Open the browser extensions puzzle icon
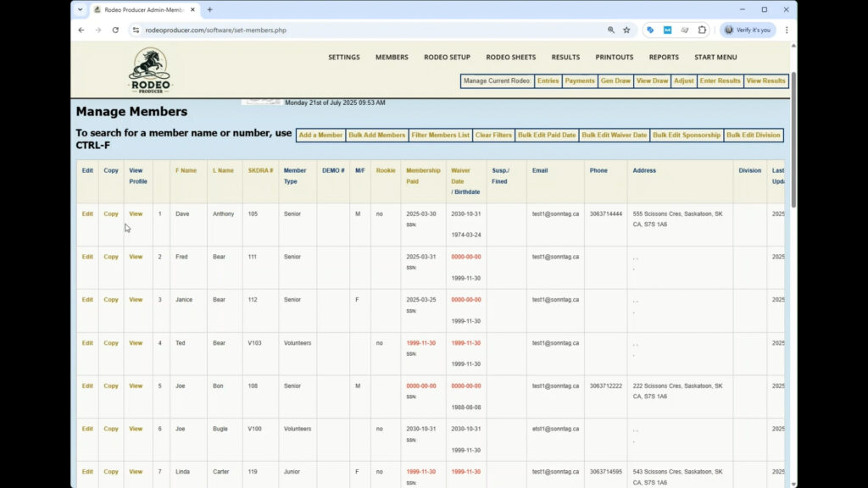868x488 pixels. pos(702,30)
